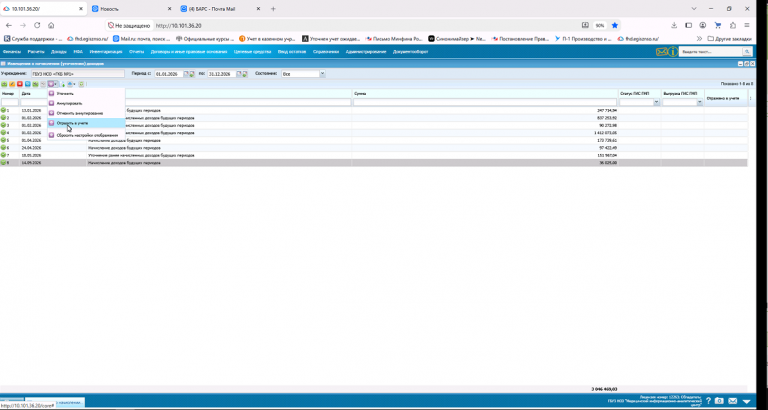
Task: Click the Учреждение input field
Action: click(77, 74)
